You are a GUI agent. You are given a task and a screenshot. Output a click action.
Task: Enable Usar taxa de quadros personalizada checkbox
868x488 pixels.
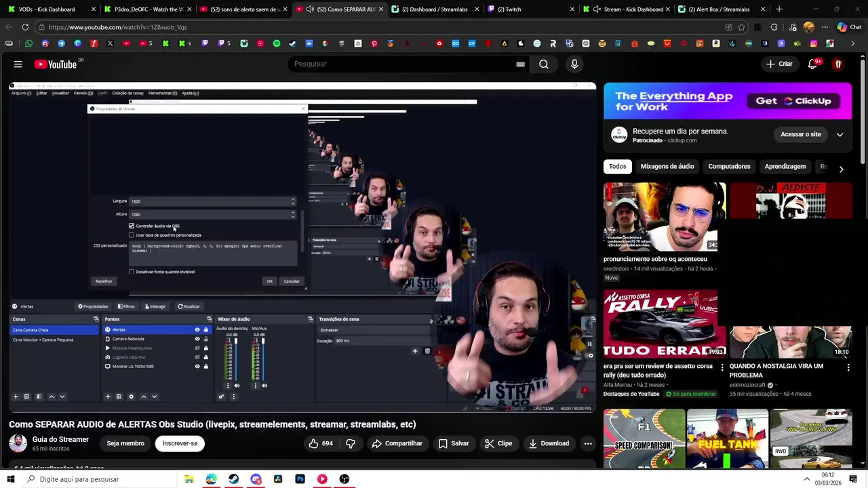point(132,235)
